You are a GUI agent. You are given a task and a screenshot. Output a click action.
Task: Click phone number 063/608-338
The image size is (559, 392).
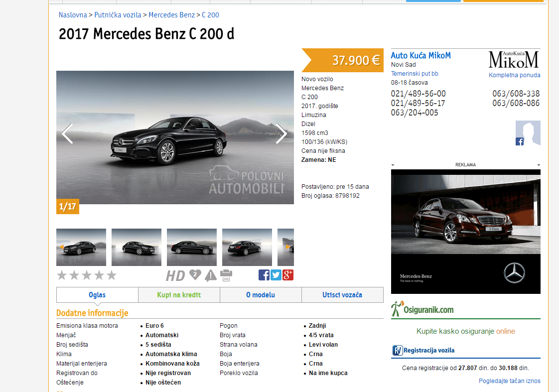point(516,94)
